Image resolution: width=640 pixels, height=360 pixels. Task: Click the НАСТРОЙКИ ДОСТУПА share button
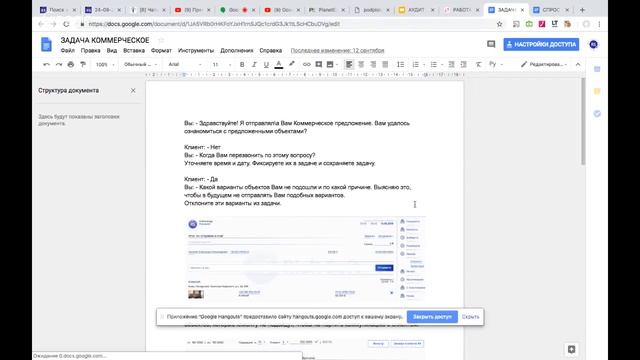click(541, 44)
